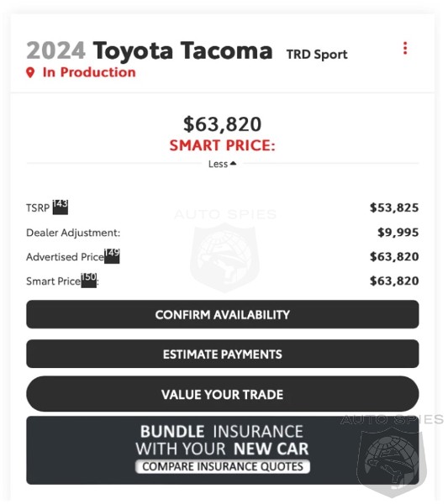Click the Confirm Availability button
The image size is (448, 504).
223,314
